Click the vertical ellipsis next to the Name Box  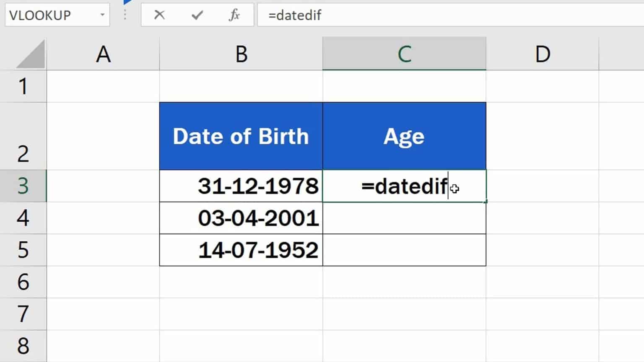(125, 15)
